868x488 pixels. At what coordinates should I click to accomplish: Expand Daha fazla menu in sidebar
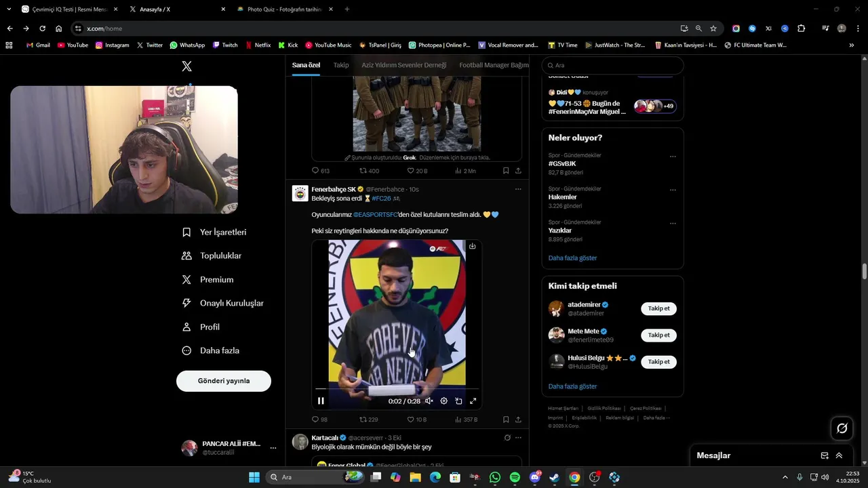pos(210,351)
